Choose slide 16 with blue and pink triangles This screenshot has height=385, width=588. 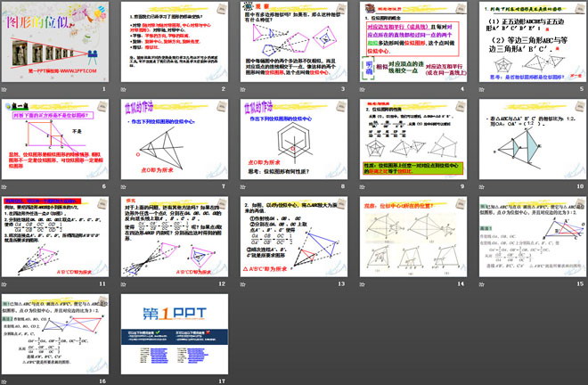point(57,332)
